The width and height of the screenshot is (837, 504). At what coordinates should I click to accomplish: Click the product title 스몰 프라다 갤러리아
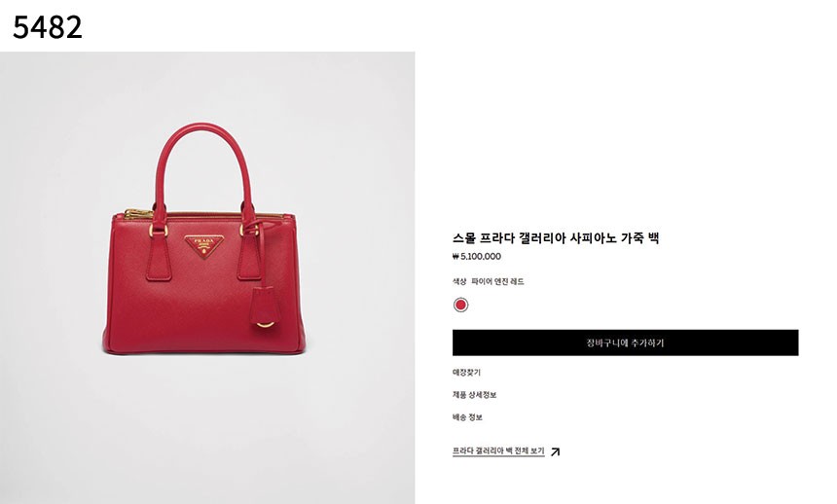pos(556,238)
